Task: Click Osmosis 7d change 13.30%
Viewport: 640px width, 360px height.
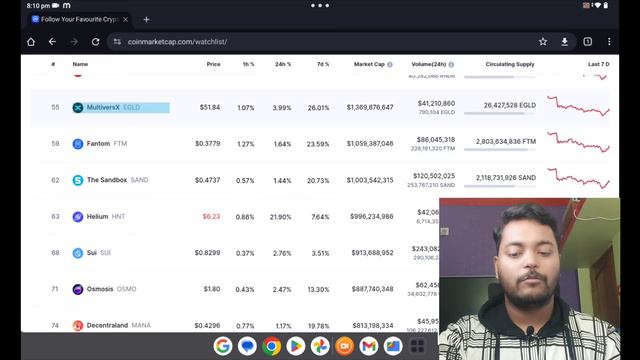Action: (318, 289)
